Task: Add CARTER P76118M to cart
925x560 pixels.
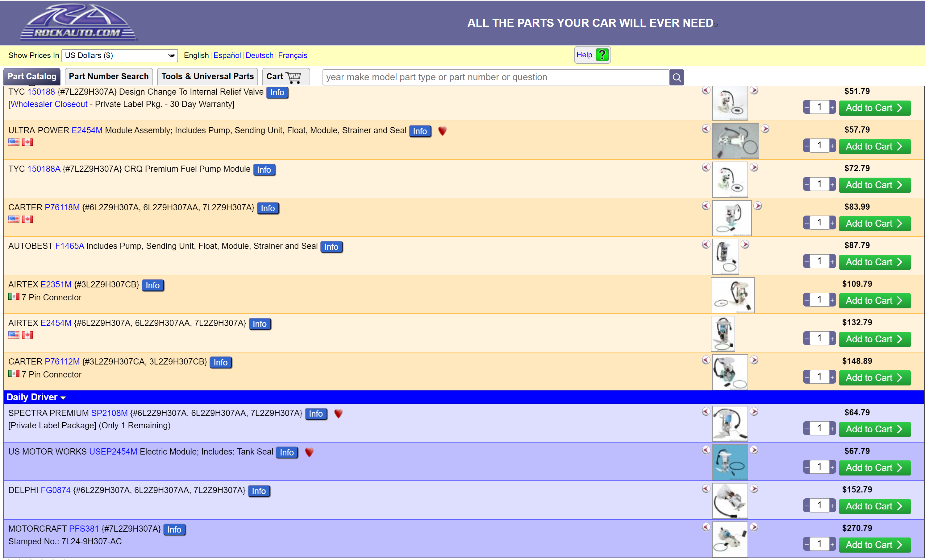Action: pyautogui.click(x=875, y=224)
